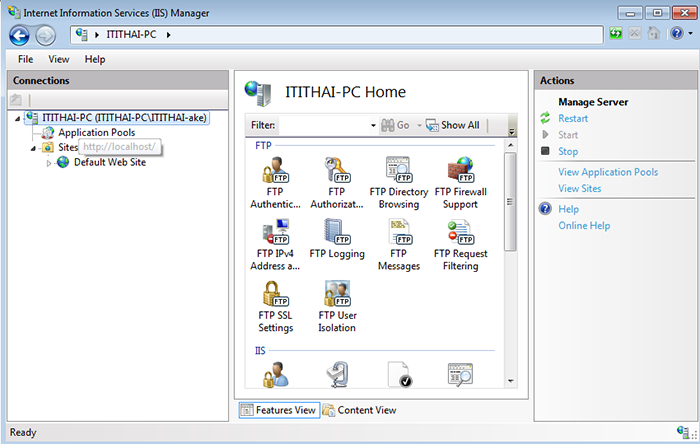Open FTP Logging feature

337,239
